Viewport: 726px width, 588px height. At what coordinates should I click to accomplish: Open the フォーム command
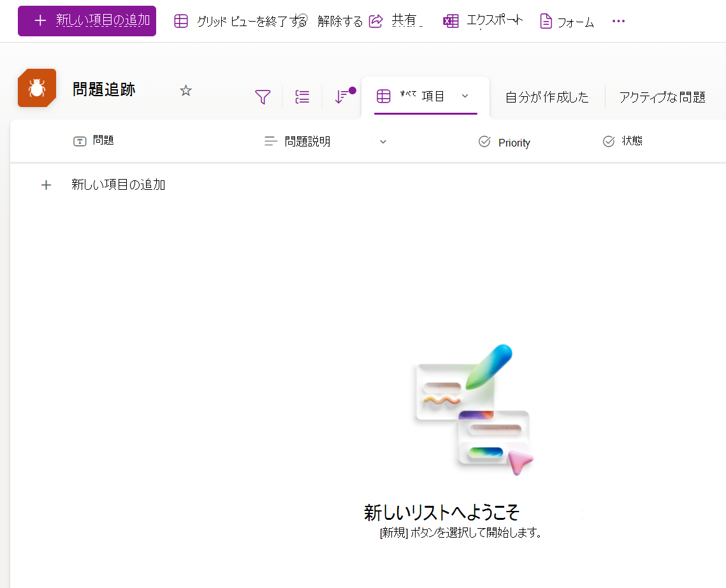576,22
